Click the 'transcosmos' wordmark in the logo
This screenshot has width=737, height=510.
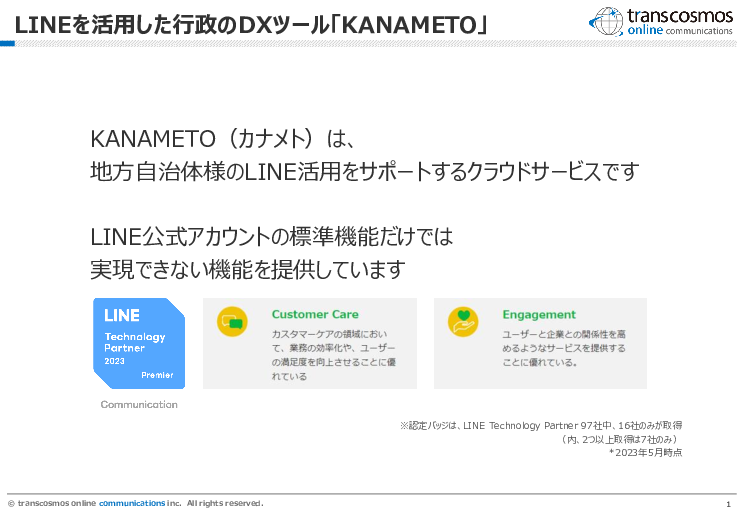(680, 16)
